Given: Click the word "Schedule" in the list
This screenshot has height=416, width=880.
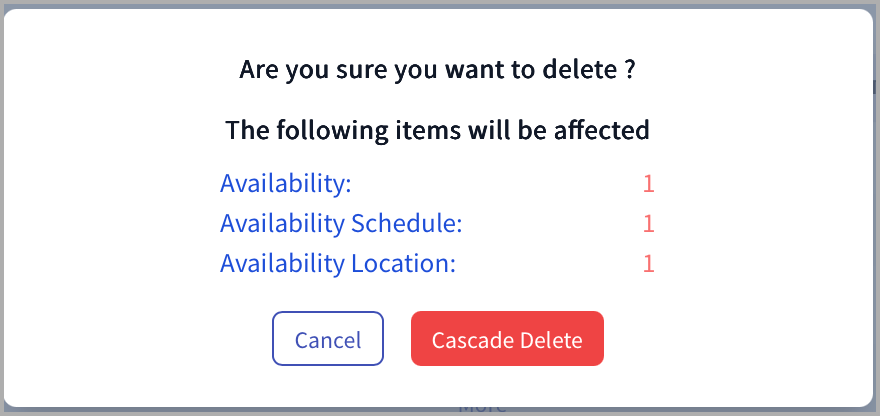Looking at the screenshot, I should point(407,223).
